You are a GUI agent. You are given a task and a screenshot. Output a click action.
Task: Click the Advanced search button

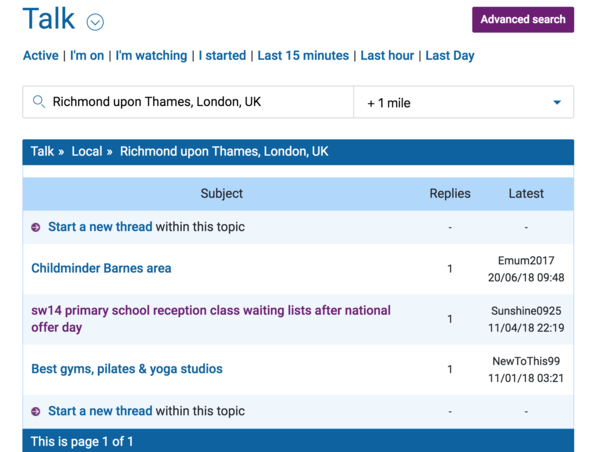(523, 19)
